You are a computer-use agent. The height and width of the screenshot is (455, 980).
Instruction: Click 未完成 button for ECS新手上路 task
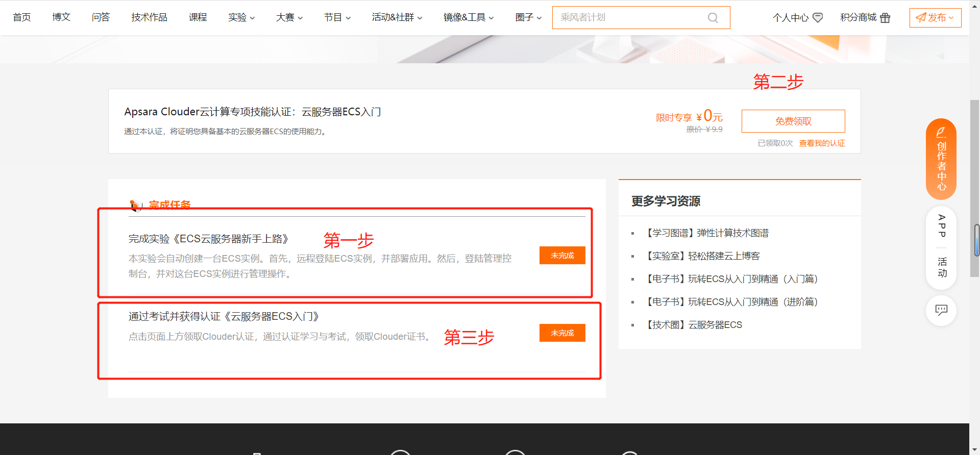pyautogui.click(x=562, y=256)
